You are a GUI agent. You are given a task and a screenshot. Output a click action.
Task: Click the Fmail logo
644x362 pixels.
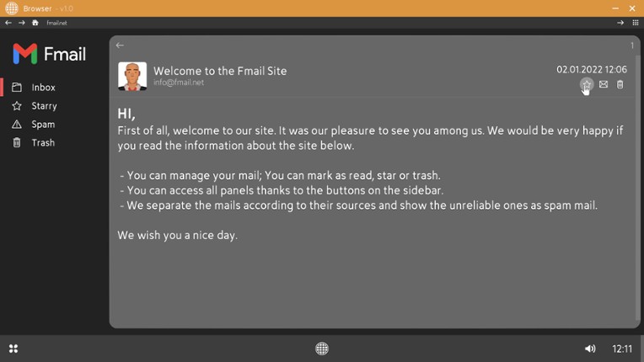(x=49, y=54)
